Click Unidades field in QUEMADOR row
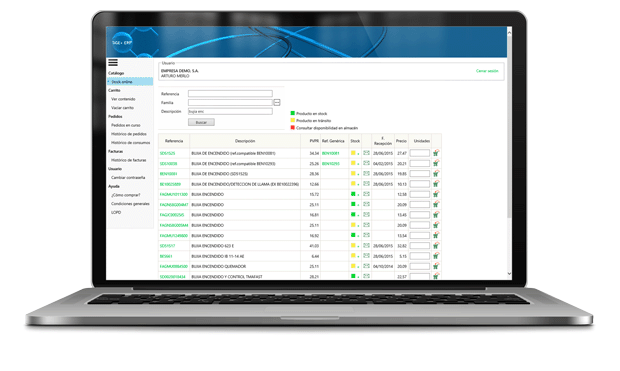The height and width of the screenshot is (371, 620). pyautogui.click(x=420, y=266)
